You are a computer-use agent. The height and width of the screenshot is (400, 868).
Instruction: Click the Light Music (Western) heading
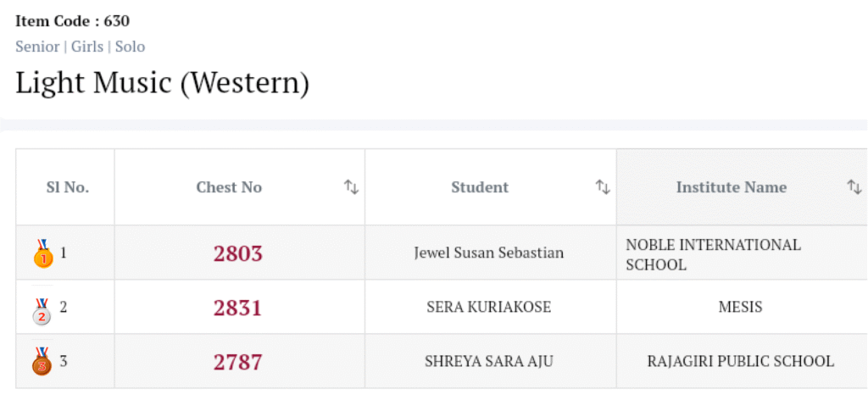tap(162, 83)
